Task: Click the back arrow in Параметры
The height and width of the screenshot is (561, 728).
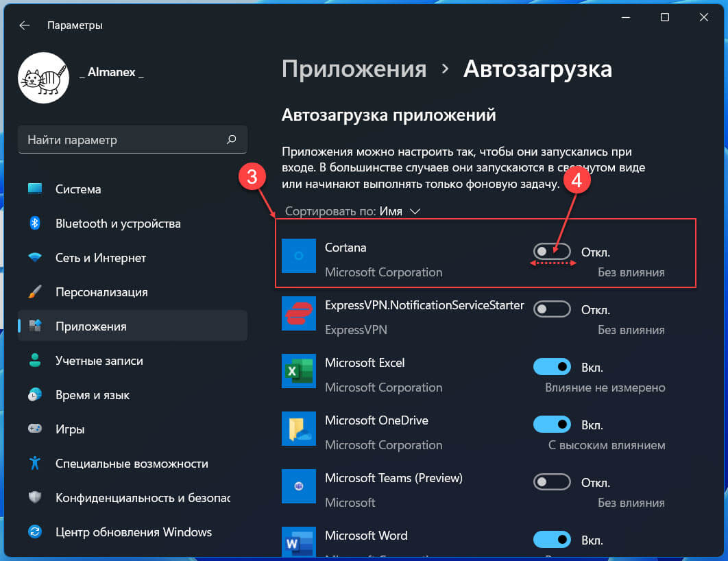Action: pos(25,25)
